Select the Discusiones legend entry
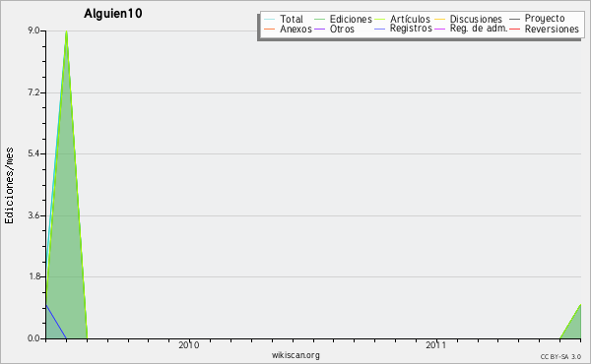Image resolution: width=591 pixels, height=364 pixels. [476, 19]
